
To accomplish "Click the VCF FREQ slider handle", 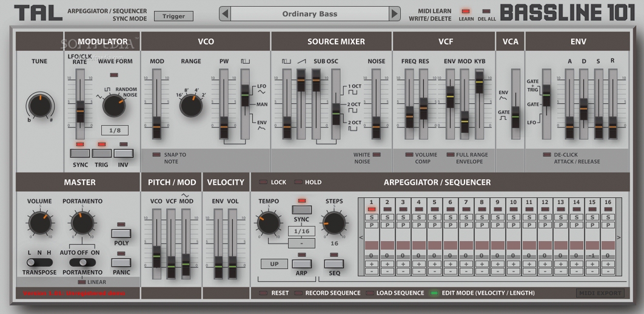I will click(x=409, y=117).
